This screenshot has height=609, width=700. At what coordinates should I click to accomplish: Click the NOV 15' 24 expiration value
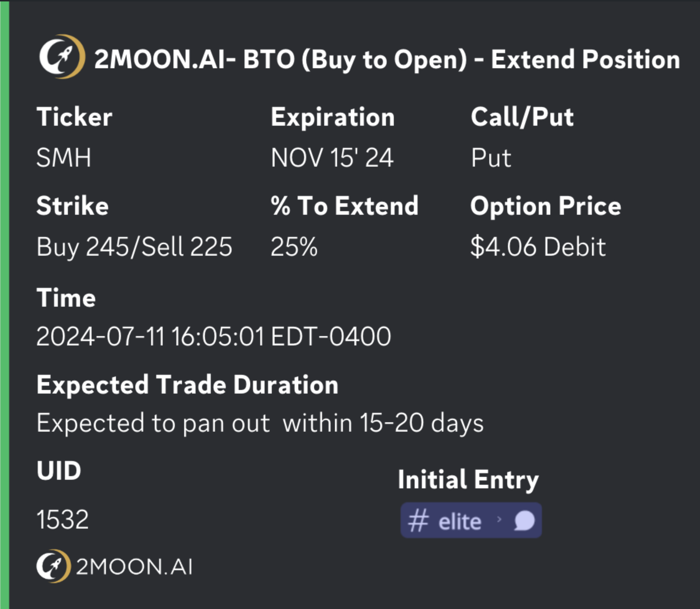click(332, 158)
